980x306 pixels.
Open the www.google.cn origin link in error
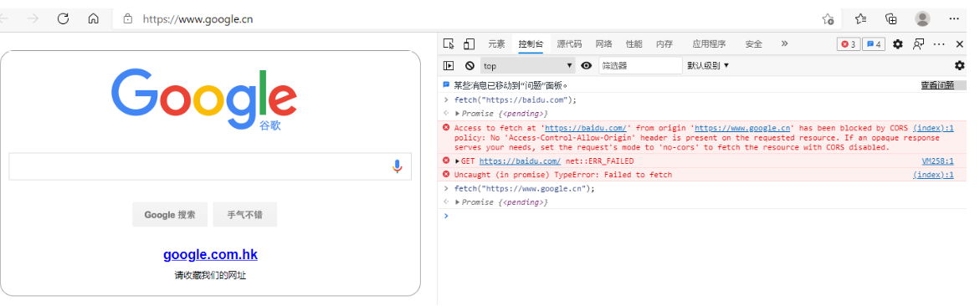741,128
